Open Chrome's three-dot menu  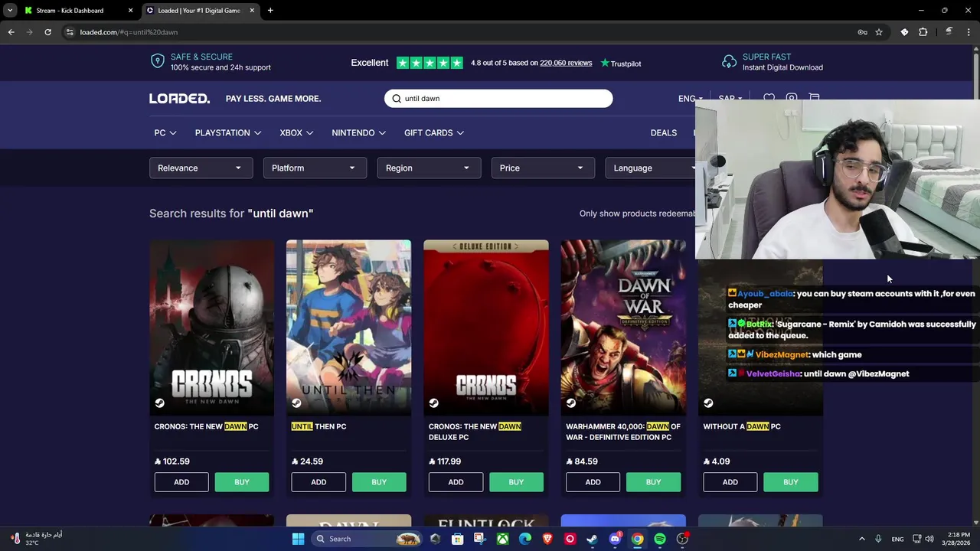click(x=969, y=32)
